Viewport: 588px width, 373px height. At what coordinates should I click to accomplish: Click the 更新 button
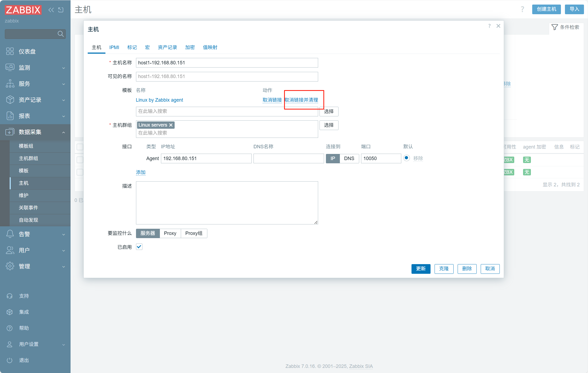click(x=421, y=269)
